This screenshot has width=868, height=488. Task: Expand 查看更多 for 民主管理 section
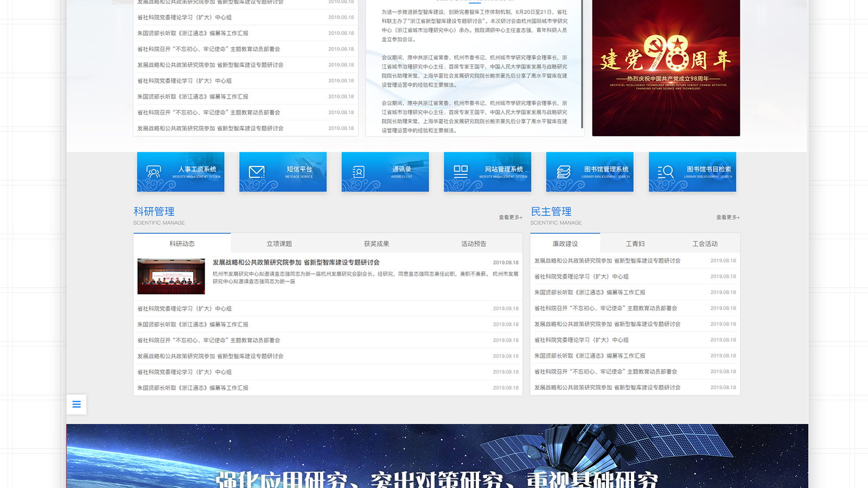pyautogui.click(x=727, y=217)
